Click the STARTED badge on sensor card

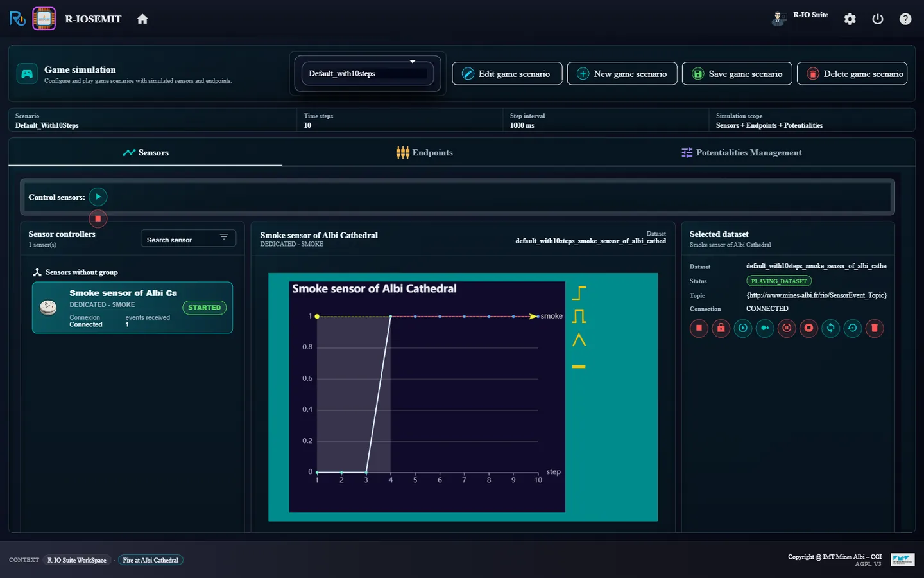click(x=205, y=308)
